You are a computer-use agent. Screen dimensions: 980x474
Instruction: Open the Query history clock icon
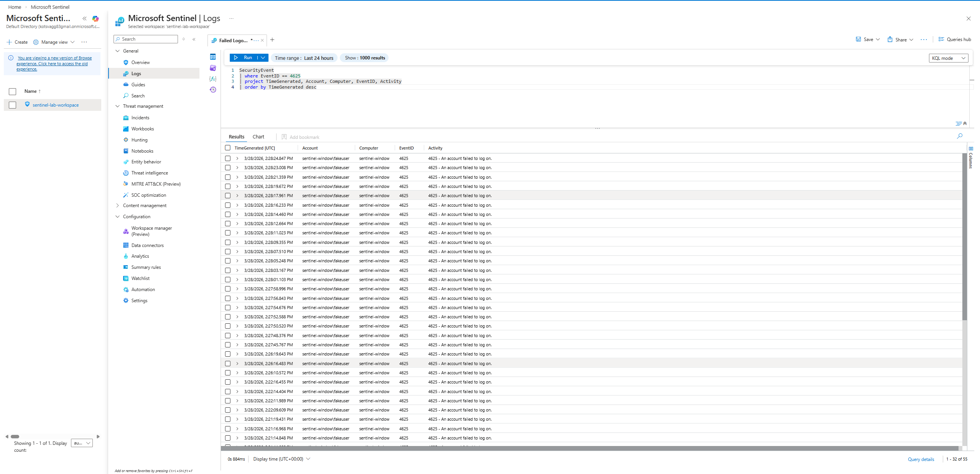(x=213, y=90)
